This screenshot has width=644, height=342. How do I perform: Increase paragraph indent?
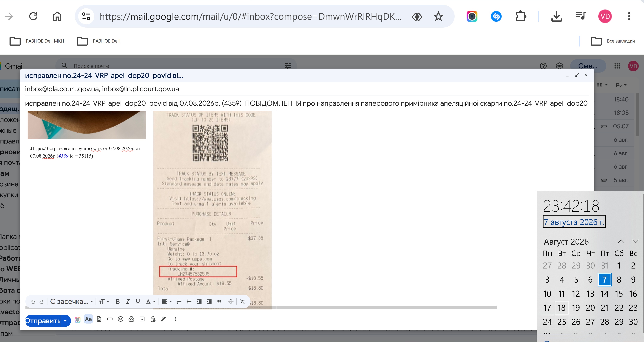[x=209, y=302]
